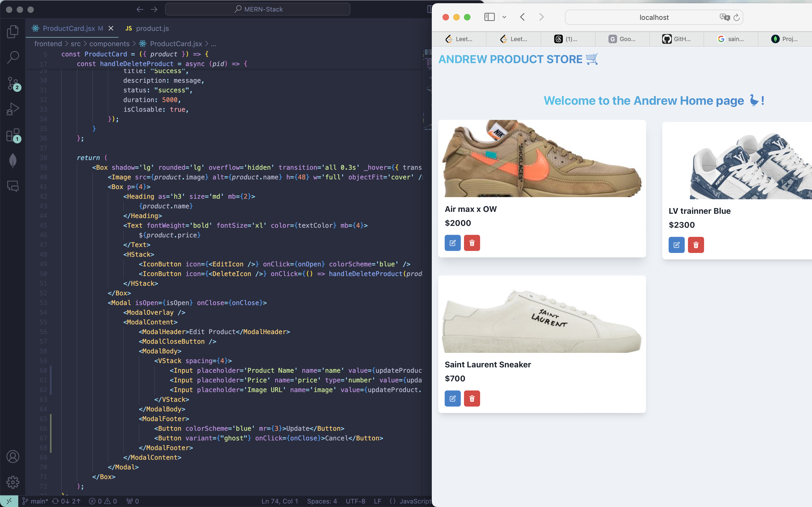Go forward in VS Code navigation history

point(154,9)
